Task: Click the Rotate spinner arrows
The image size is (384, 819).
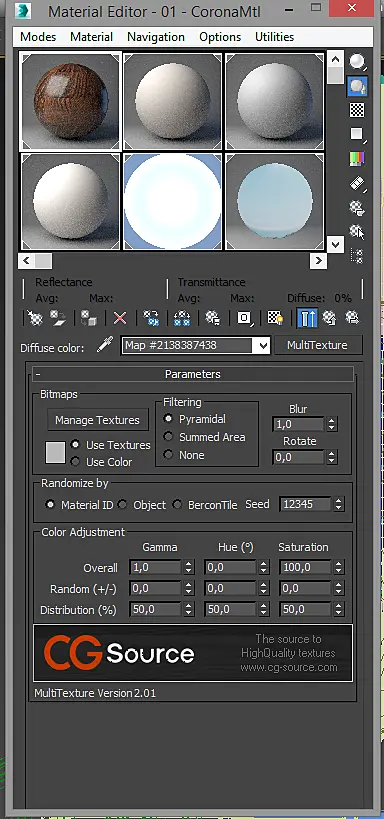Action: click(x=331, y=457)
